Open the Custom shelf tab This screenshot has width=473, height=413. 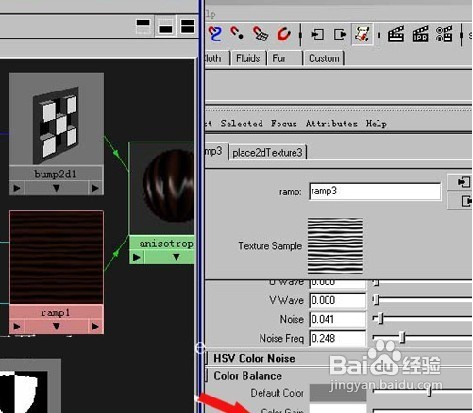[x=324, y=58]
